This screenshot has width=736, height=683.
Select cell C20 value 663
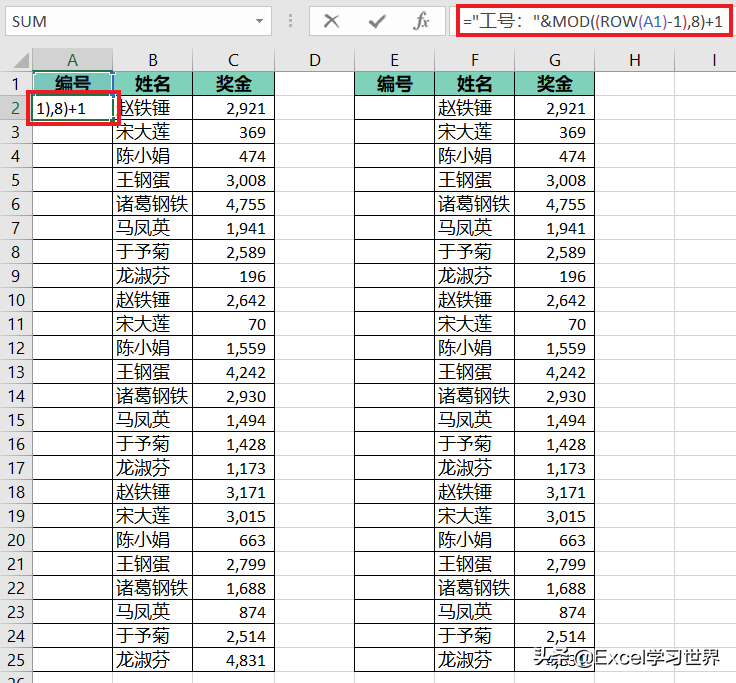[x=233, y=540]
